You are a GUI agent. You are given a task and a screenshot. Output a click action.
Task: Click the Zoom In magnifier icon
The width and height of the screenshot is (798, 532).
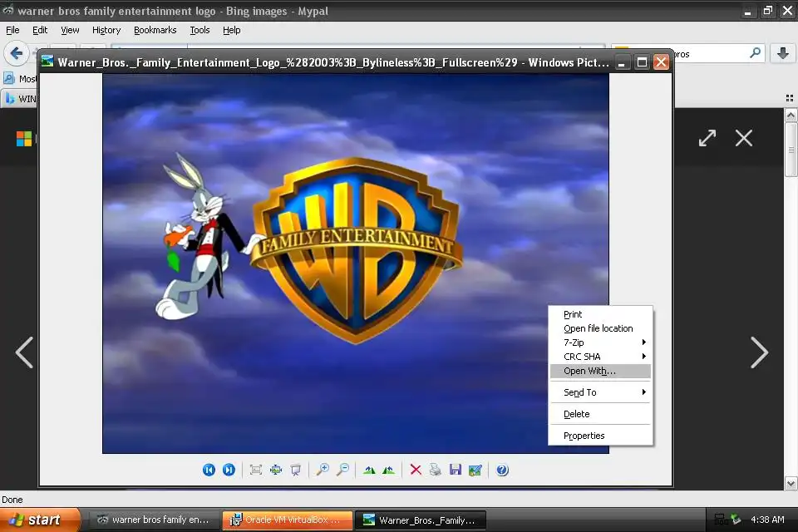point(323,470)
